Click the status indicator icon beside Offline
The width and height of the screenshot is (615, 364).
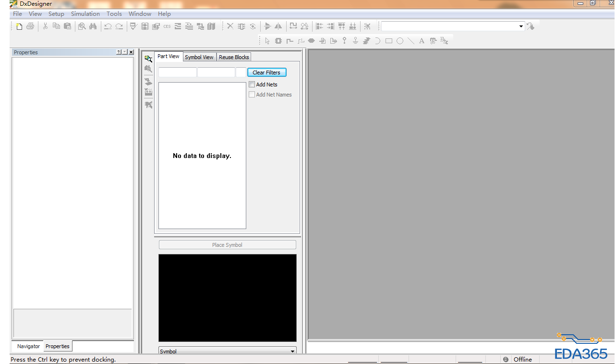click(x=506, y=359)
